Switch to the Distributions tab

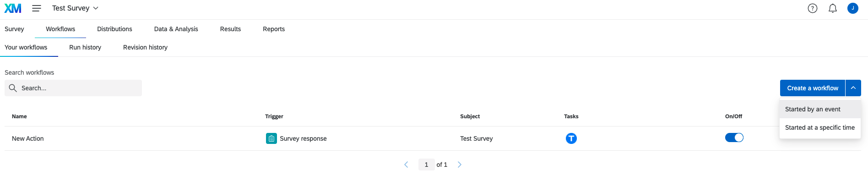(114, 29)
